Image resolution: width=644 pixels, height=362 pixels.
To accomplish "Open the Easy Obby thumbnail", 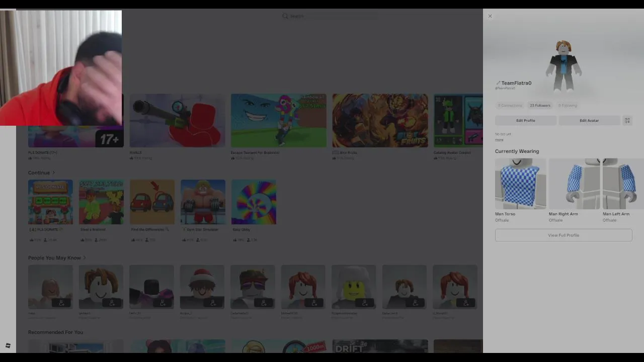I will [x=254, y=202].
